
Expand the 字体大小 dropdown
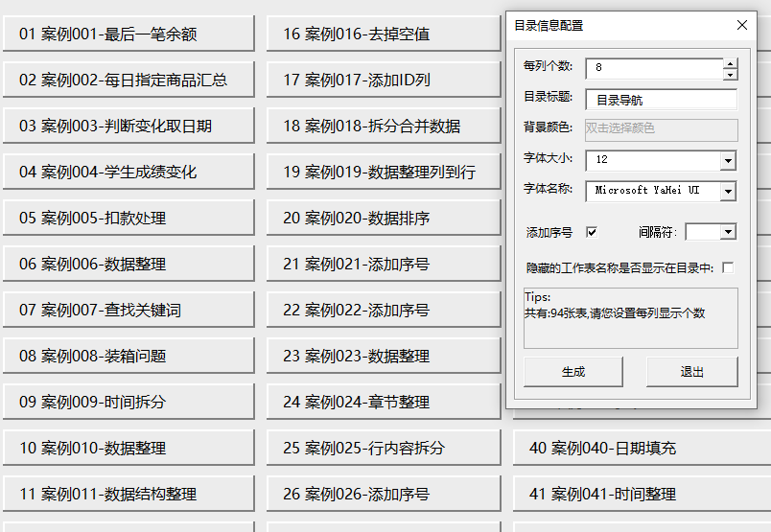tap(728, 160)
